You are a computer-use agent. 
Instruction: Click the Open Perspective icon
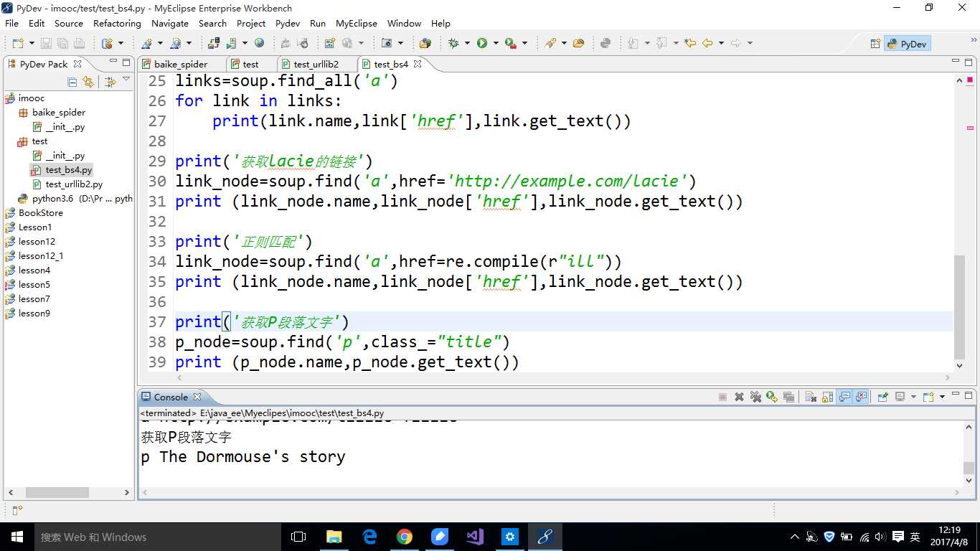(875, 44)
